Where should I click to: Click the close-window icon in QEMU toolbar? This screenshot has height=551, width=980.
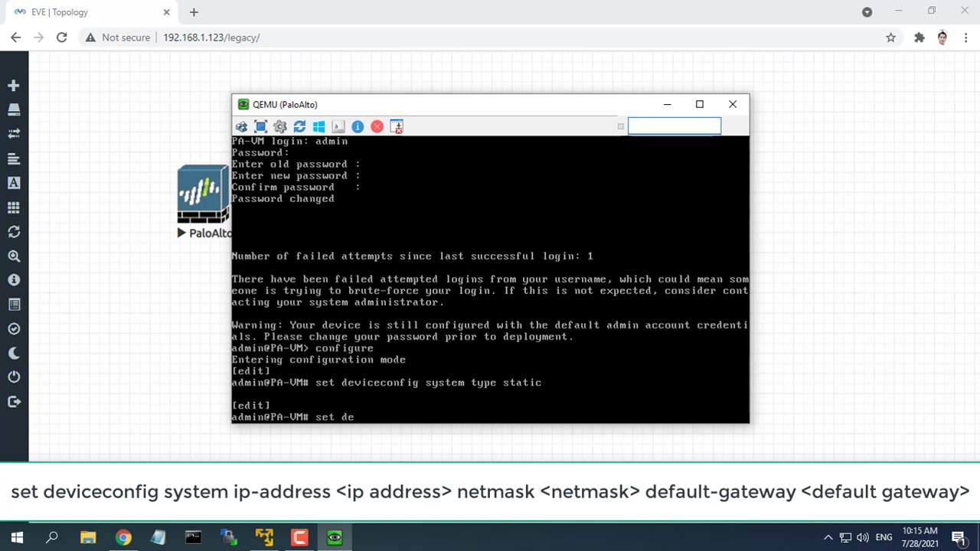tap(397, 126)
